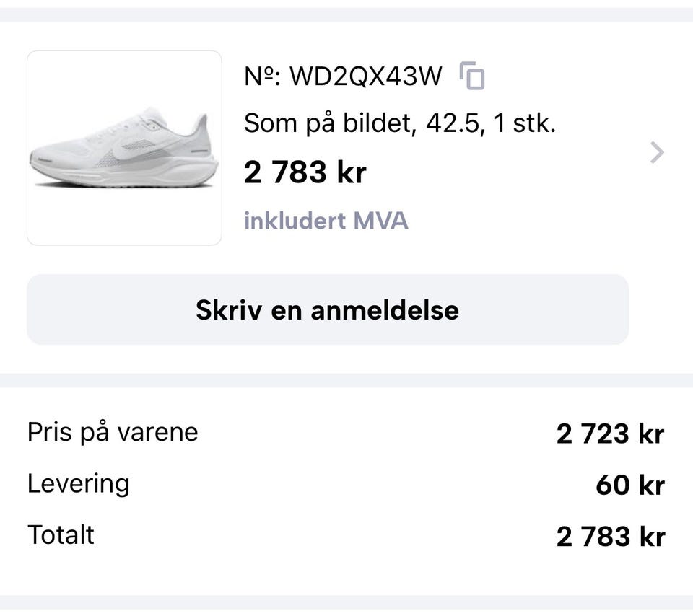Tap the Skriv en anmeldelse button
This screenshot has height=616, width=693.
pos(328,309)
